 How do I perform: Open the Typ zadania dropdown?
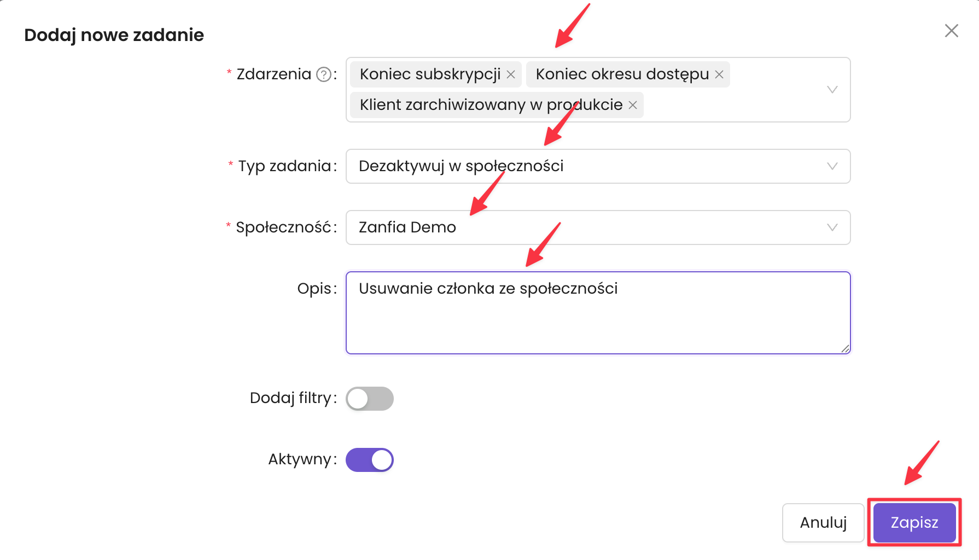coord(597,166)
